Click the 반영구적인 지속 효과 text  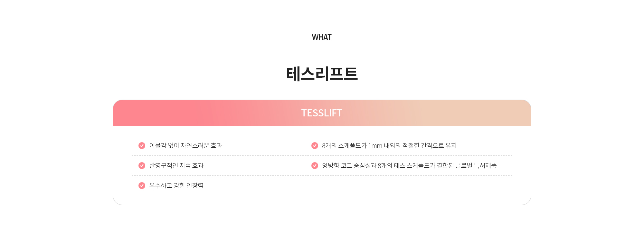click(176, 166)
